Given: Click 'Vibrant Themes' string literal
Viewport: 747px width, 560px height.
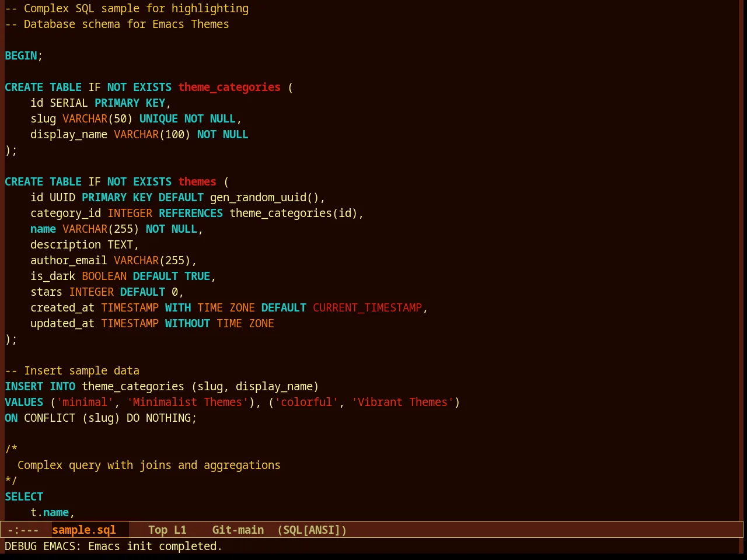Looking at the screenshot, I should 403,402.
